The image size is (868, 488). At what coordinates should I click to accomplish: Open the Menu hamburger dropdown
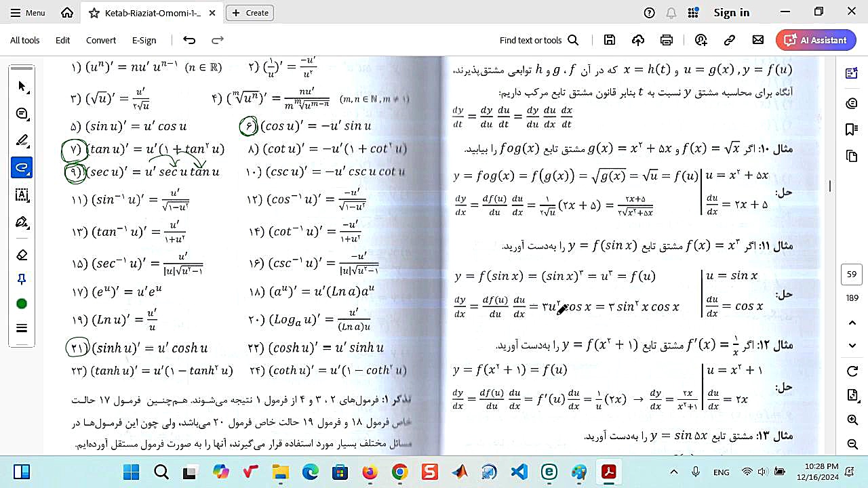27,12
